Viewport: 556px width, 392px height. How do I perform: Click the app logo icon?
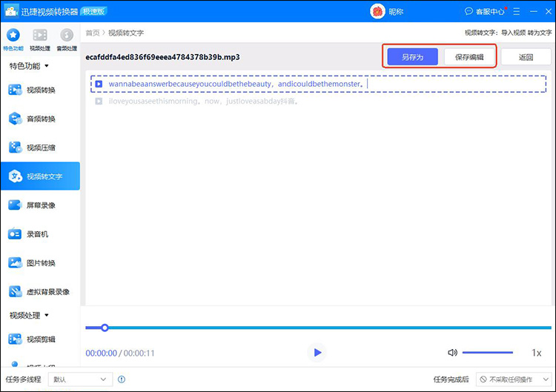(11, 11)
